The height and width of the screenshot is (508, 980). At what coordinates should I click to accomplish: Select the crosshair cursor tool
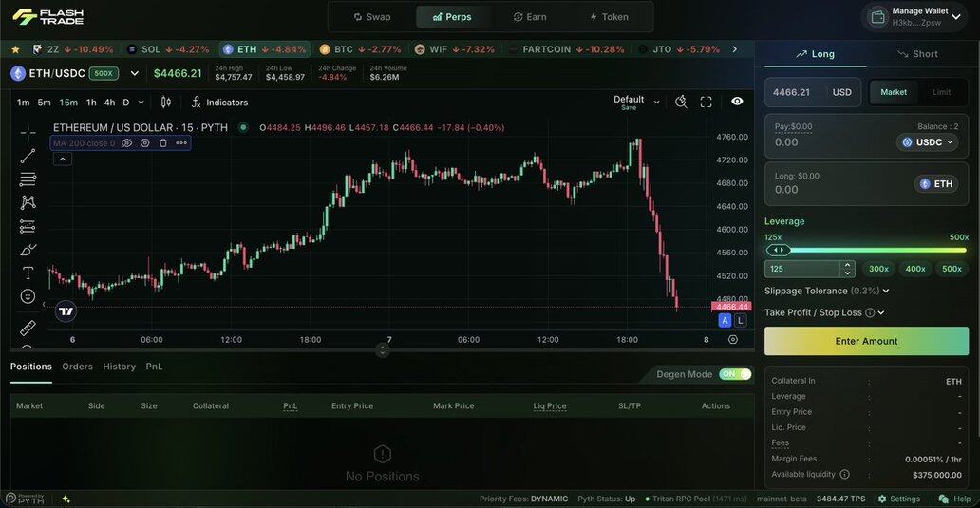[x=28, y=133]
